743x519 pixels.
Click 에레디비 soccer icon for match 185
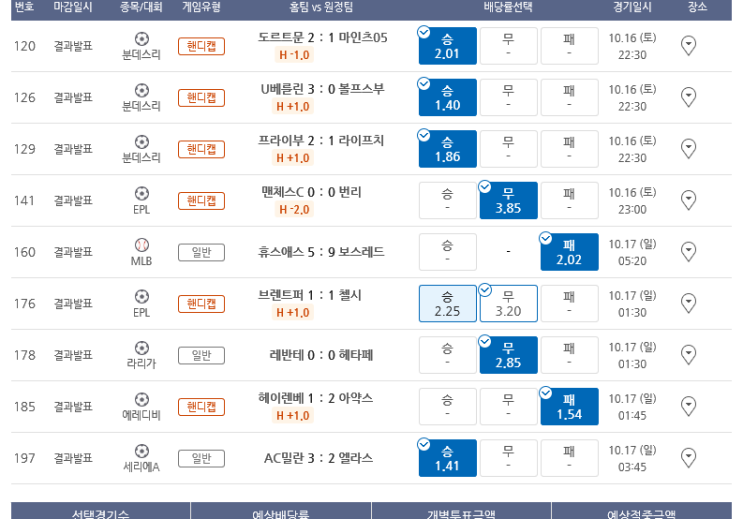tap(142, 399)
